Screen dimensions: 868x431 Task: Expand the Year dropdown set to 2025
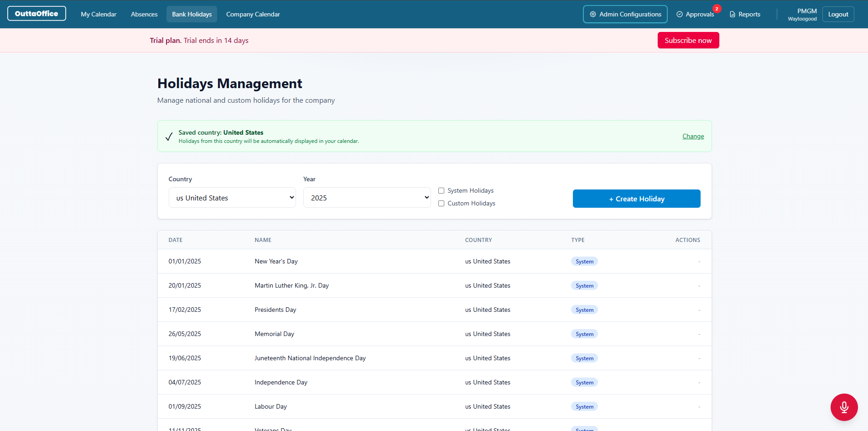(367, 198)
